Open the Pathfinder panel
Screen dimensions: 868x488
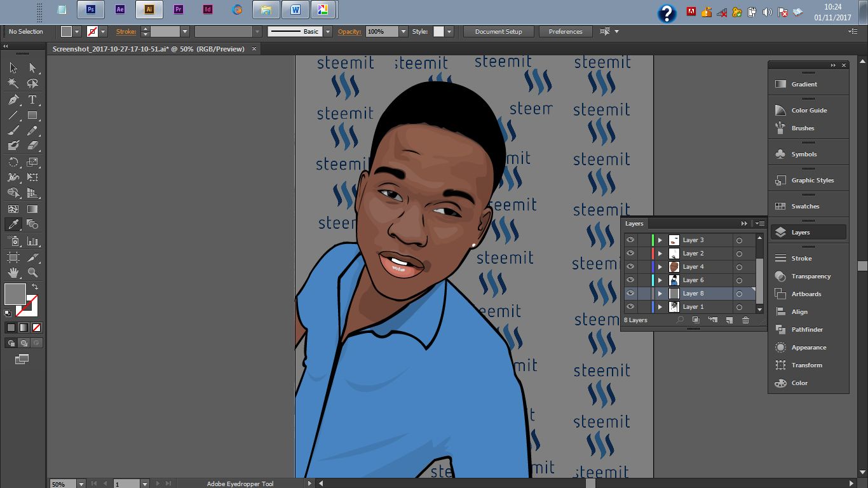tap(809, 330)
